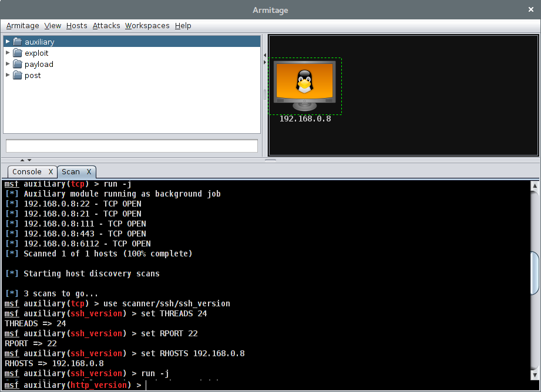The image size is (541, 392).
Task: Close the Scan tab with its X
Action: 89,172
